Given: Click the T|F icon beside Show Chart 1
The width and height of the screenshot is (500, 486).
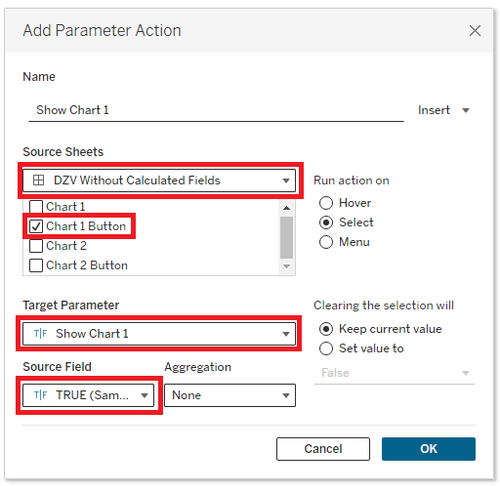Looking at the screenshot, I should click(x=41, y=333).
